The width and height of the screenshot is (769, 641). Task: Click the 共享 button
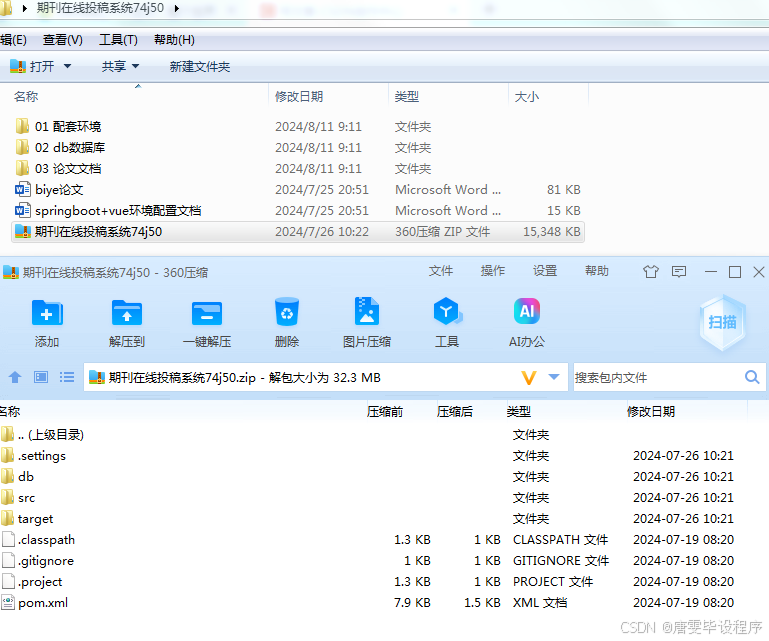click(x=114, y=66)
